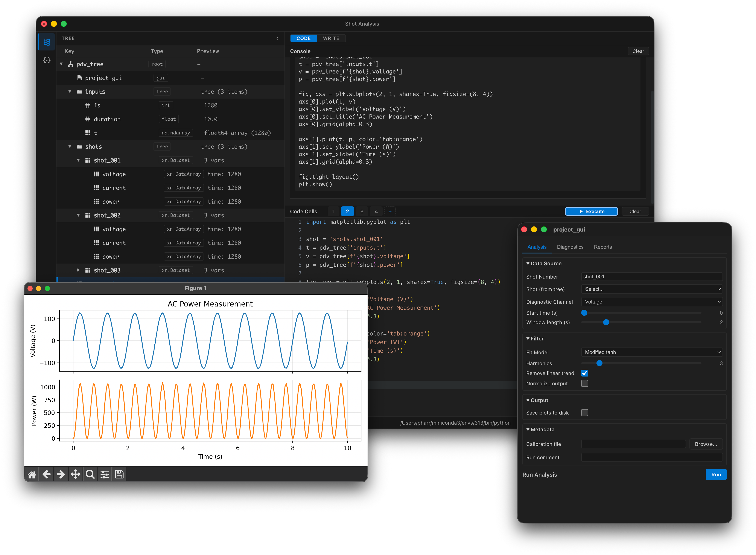
Task: Add a new code cell with plus
Action: click(x=390, y=212)
